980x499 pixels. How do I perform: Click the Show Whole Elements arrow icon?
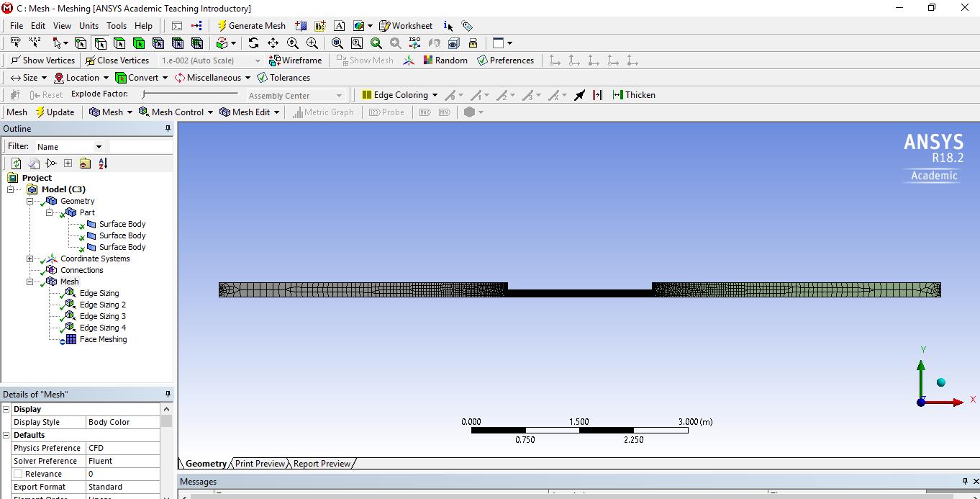579,95
